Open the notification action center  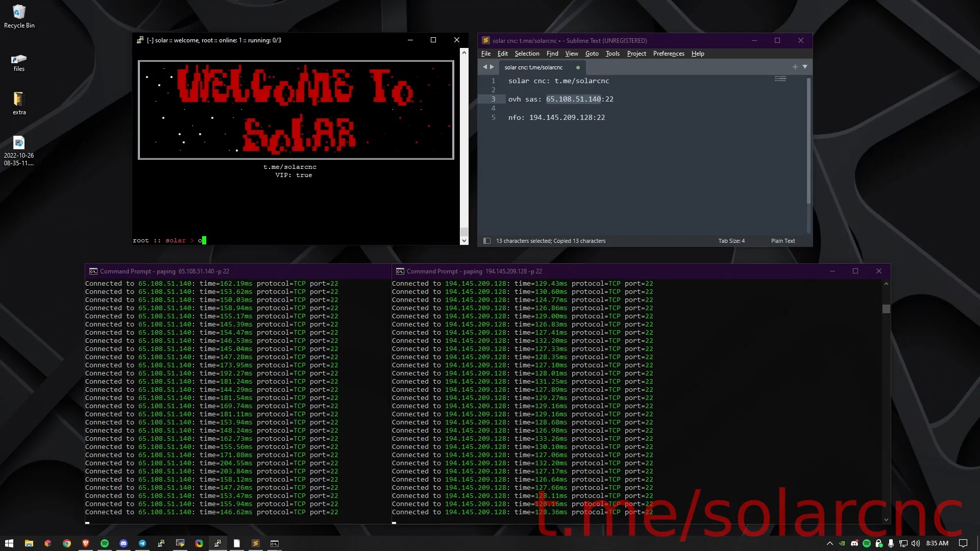tap(963, 543)
